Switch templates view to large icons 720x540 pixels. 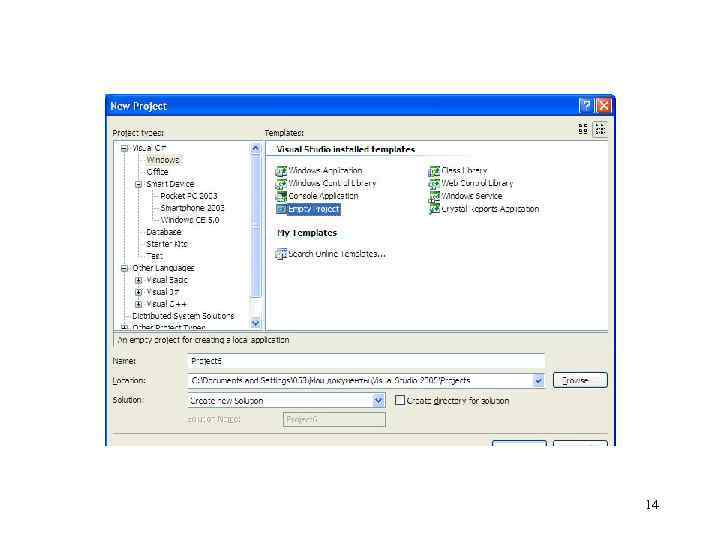click(583, 129)
